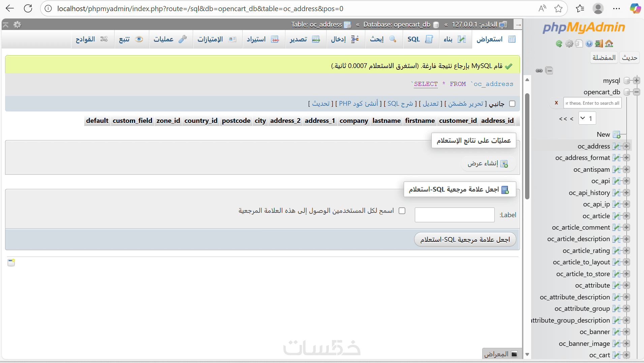The width and height of the screenshot is (644, 363).
Task: Open the استيراد (Import) tab
Action: 263,39
